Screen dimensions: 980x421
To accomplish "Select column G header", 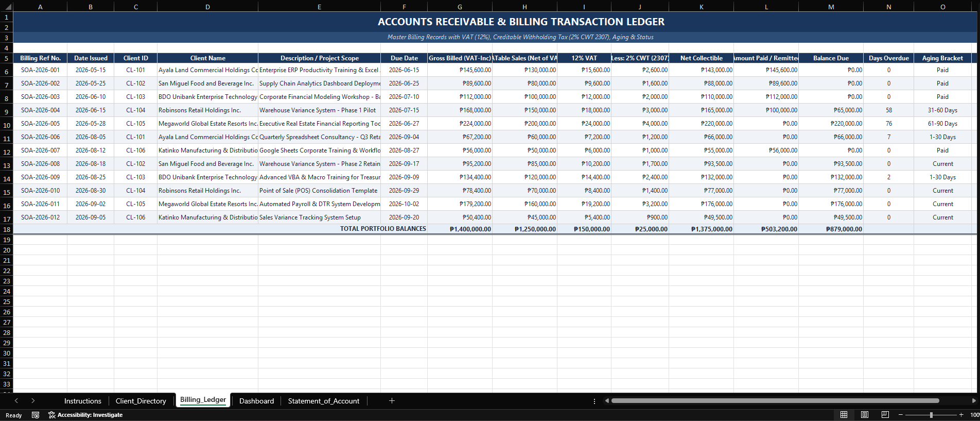I will point(460,7).
